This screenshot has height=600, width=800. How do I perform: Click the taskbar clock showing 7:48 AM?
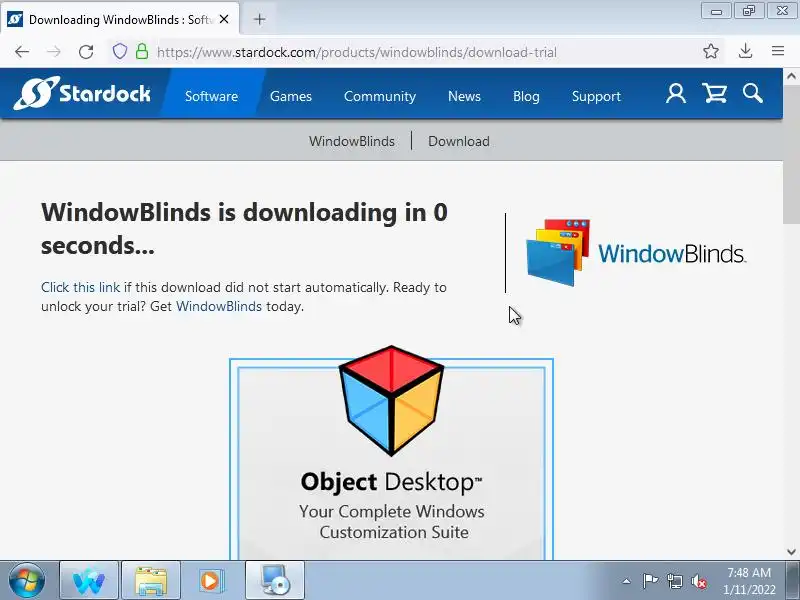pyautogui.click(x=749, y=581)
